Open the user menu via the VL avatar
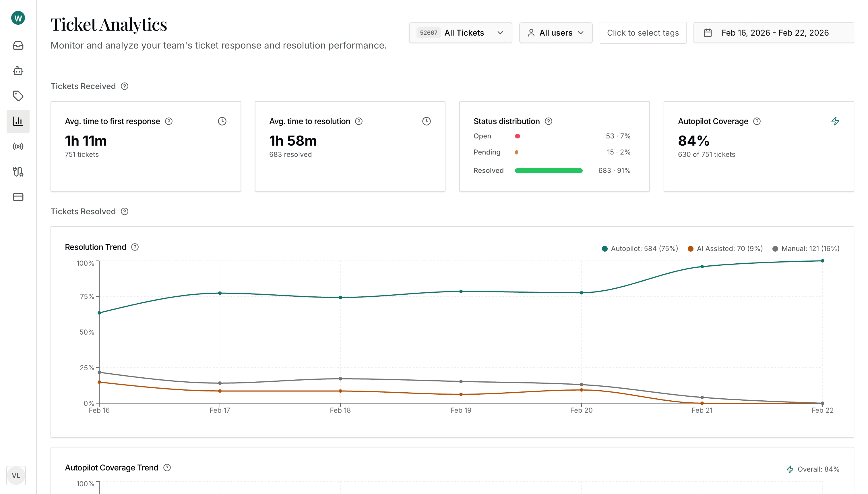868x494 pixels. pos(16,475)
